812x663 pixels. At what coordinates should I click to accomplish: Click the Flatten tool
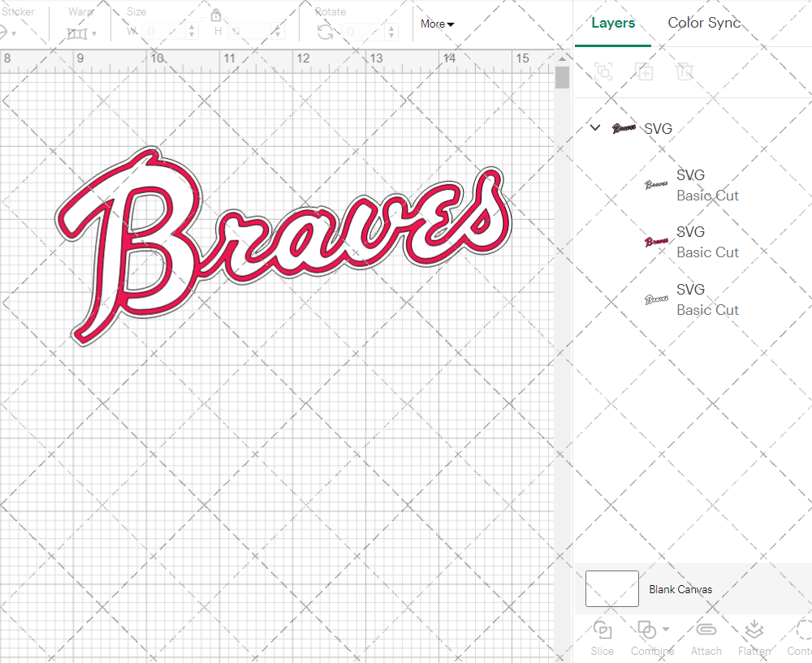coord(754,638)
